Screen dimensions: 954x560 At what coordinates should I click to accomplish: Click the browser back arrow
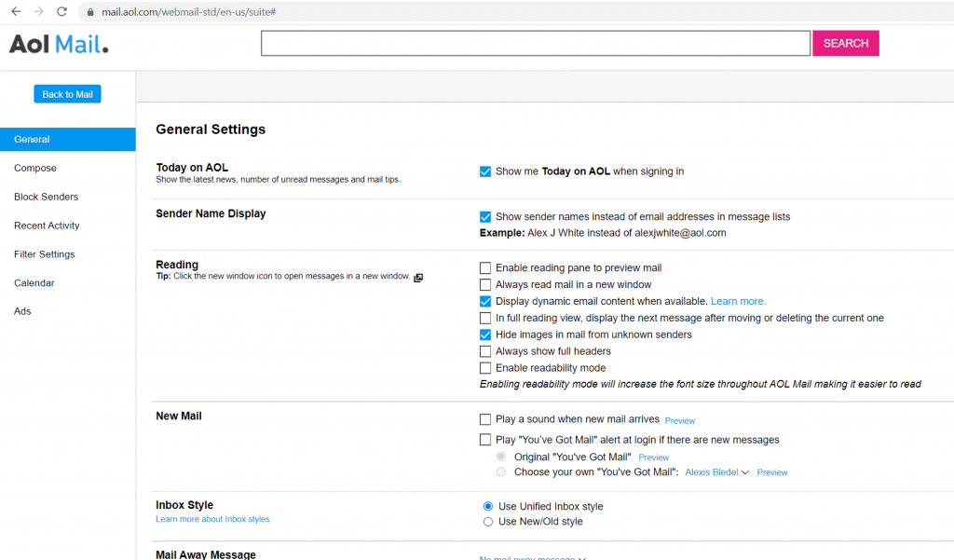coord(16,13)
